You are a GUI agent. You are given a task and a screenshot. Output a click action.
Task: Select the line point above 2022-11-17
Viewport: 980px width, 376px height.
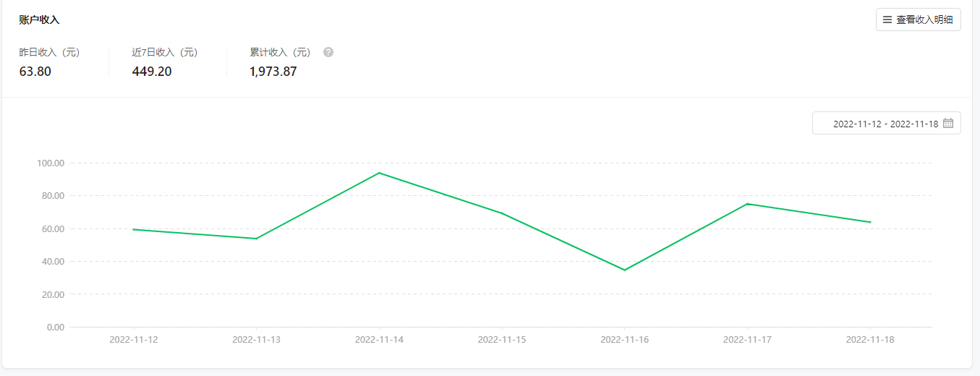tap(747, 204)
